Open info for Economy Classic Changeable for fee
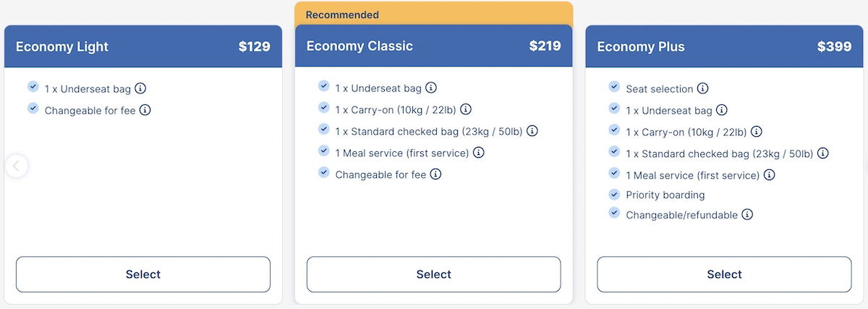Image resolution: width=868 pixels, height=309 pixels. (x=435, y=174)
